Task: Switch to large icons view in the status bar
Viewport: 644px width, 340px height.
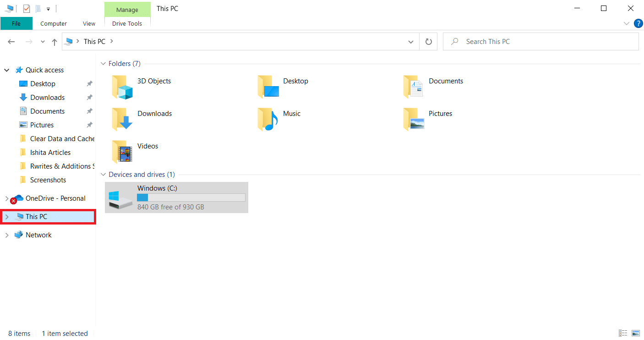Action: pos(635,333)
